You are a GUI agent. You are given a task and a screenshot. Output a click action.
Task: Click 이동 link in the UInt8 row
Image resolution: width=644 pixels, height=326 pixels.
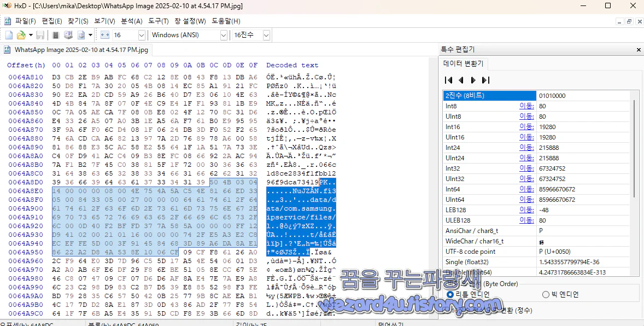click(x=527, y=117)
